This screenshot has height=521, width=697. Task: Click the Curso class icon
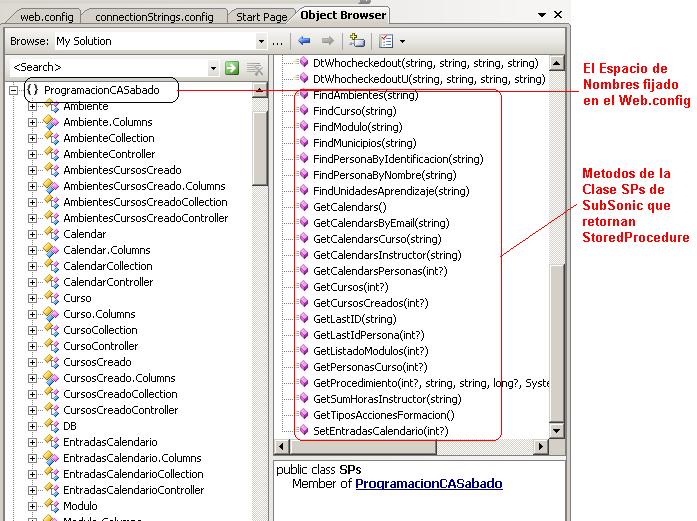[x=51, y=298]
